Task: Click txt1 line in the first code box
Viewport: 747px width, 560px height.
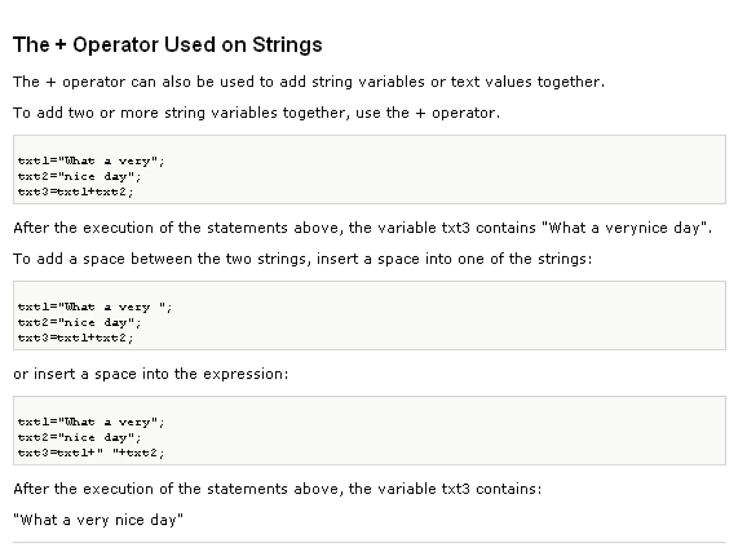Action: 91,161
